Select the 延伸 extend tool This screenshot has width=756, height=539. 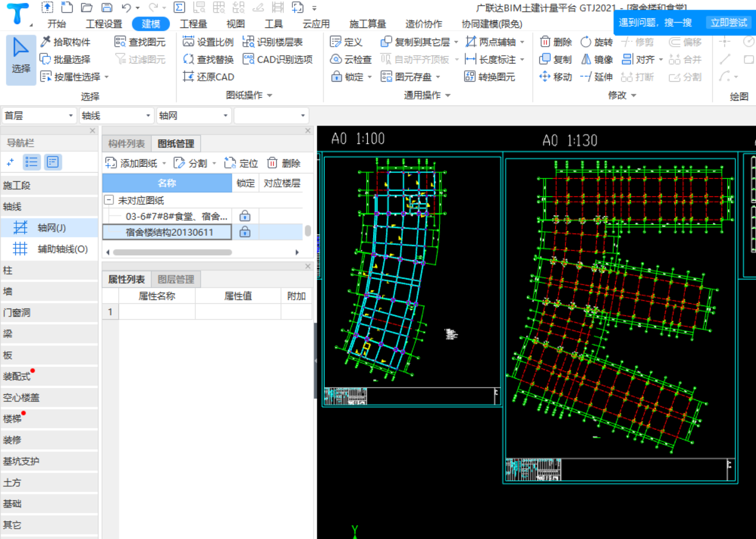596,77
